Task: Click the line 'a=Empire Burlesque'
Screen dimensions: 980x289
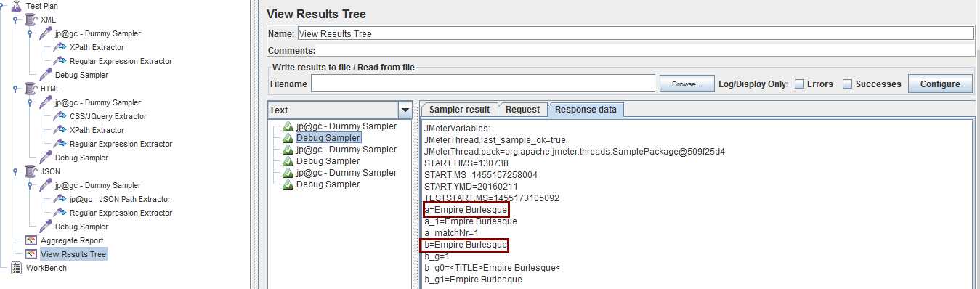Action: [x=465, y=210]
